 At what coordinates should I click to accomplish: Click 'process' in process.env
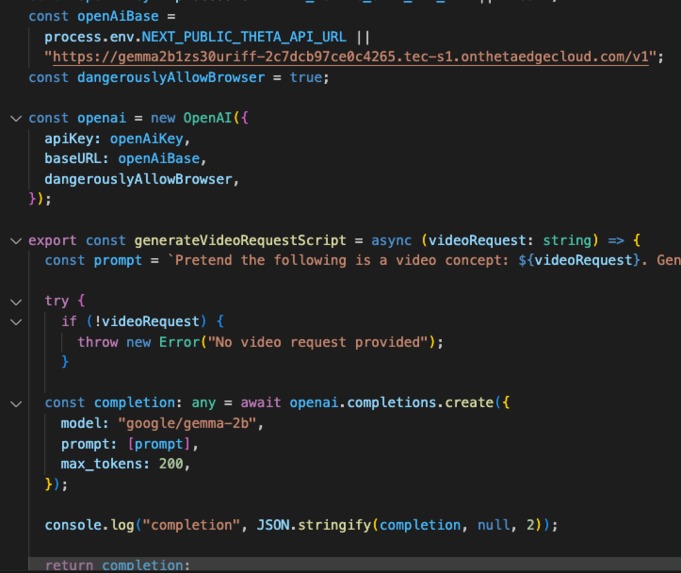pyautogui.click(x=73, y=37)
